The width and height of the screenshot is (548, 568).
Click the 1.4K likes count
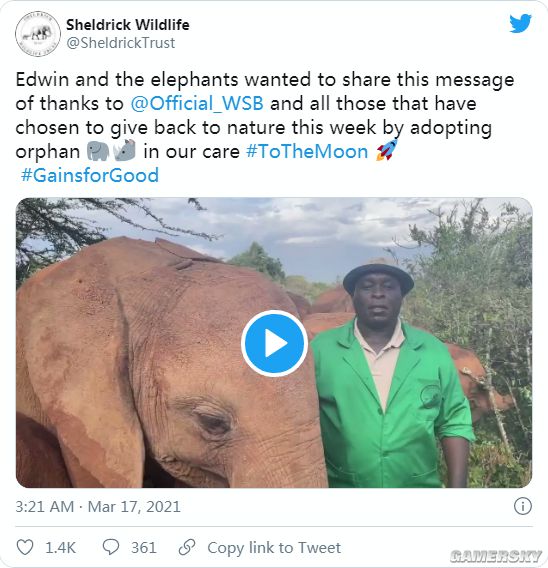point(60,547)
